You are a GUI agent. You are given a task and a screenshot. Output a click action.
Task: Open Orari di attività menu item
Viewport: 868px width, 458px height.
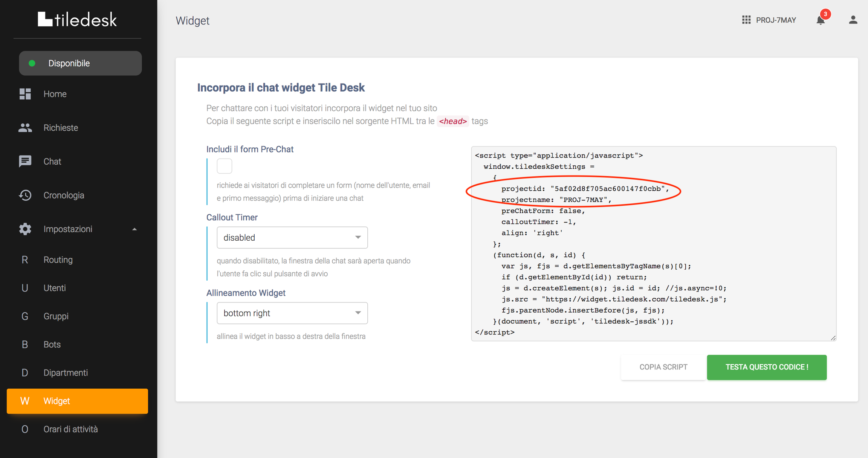tap(70, 429)
